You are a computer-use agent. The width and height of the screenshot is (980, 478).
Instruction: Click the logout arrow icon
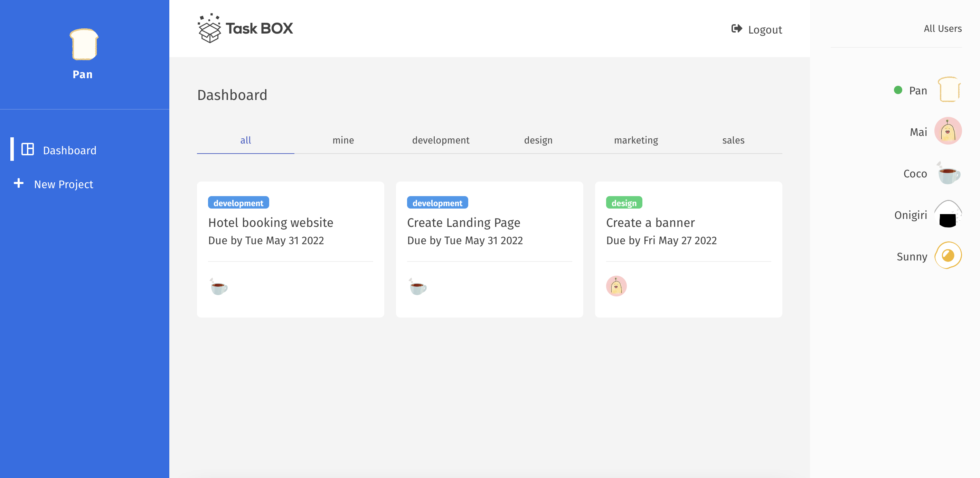pos(736,29)
